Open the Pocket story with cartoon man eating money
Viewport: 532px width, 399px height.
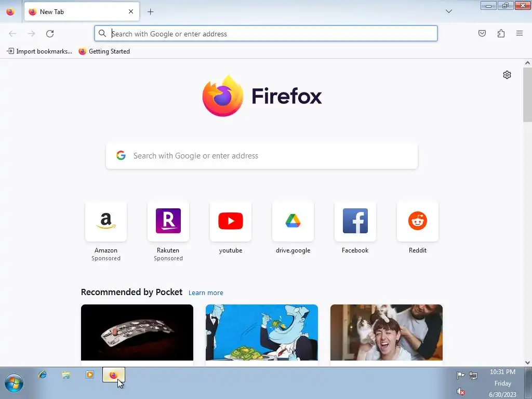[262, 332]
